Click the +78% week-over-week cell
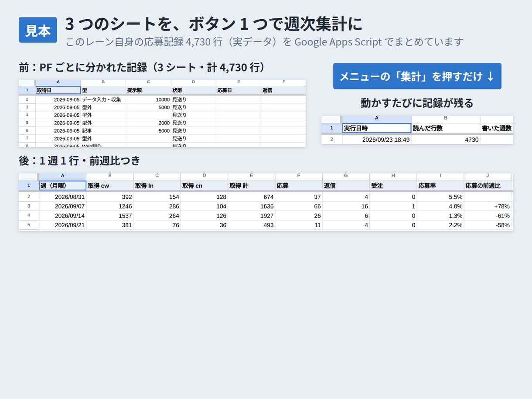532x399 pixels. tap(488, 206)
